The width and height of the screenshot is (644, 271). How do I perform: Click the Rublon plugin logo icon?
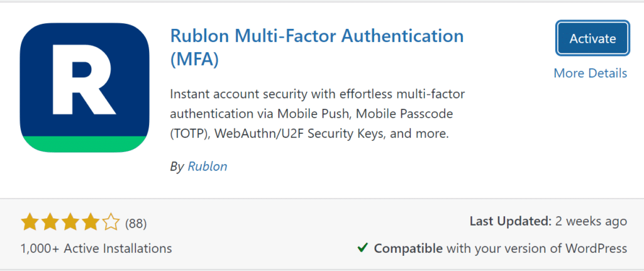coord(85,87)
